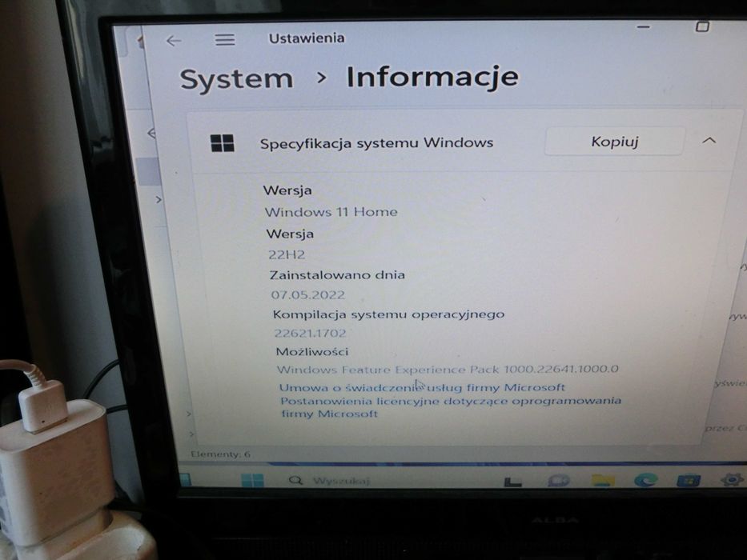Open Task View from the taskbar

pos(512,482)
